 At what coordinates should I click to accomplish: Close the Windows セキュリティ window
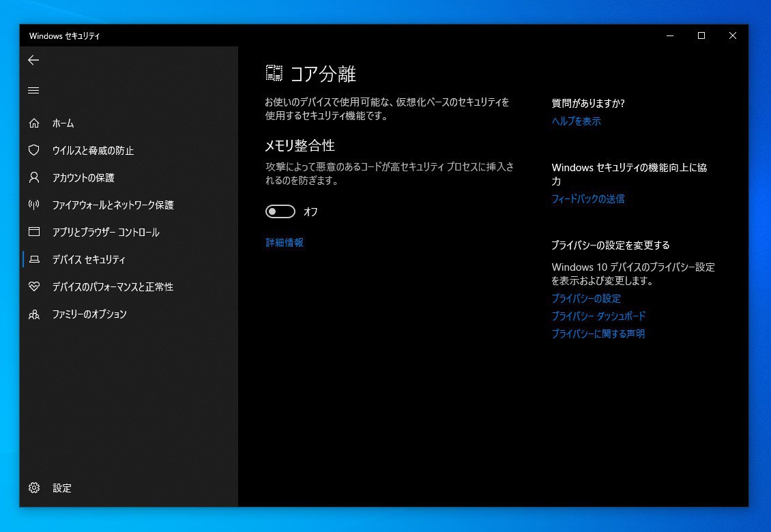733,35
